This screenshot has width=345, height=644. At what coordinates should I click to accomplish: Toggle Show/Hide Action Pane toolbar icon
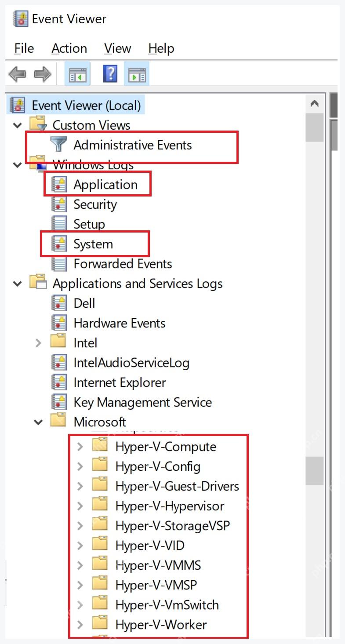click(137, 74)
